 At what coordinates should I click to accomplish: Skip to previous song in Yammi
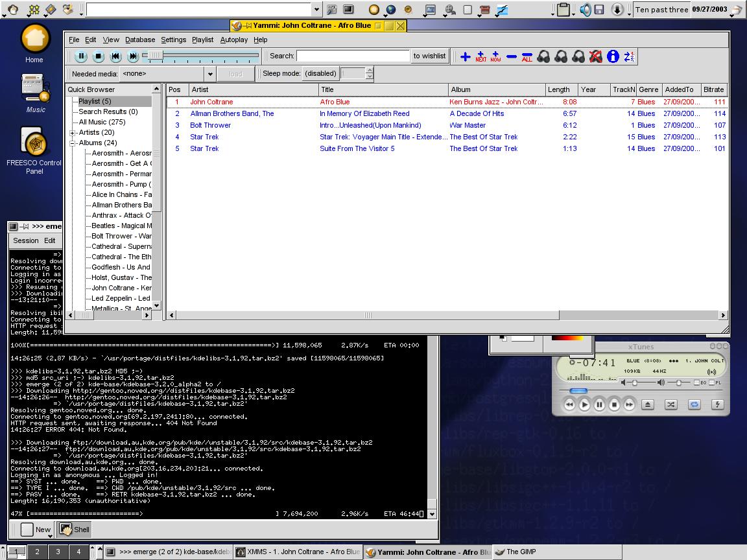coord(116,56)
